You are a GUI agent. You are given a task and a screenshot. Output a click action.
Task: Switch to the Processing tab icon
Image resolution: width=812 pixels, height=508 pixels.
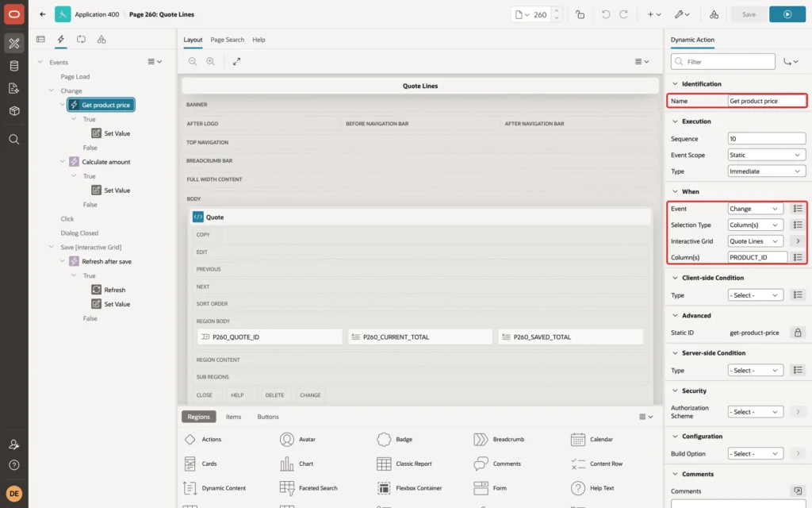[x=81, y=40]
